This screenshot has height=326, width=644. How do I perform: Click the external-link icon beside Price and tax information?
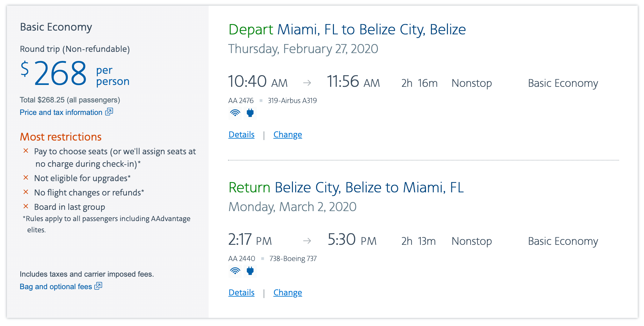pyautogui.click(x=109, y=112)
